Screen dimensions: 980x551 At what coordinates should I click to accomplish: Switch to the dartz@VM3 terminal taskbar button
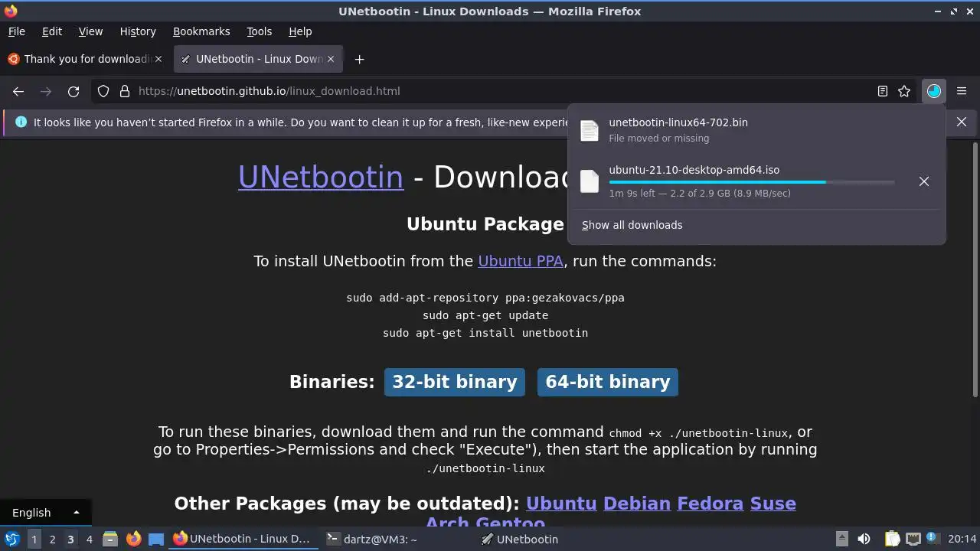tap(396, 539)
